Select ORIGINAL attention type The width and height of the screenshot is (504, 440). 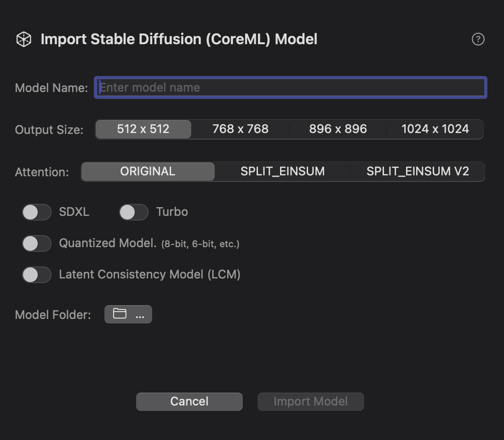(148, 172)
